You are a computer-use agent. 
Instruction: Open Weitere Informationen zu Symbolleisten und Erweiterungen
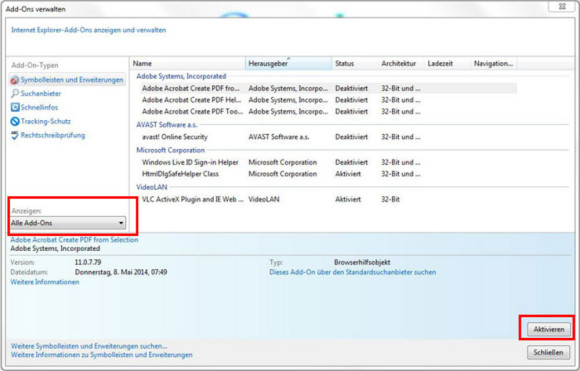(x=102, y=355)
